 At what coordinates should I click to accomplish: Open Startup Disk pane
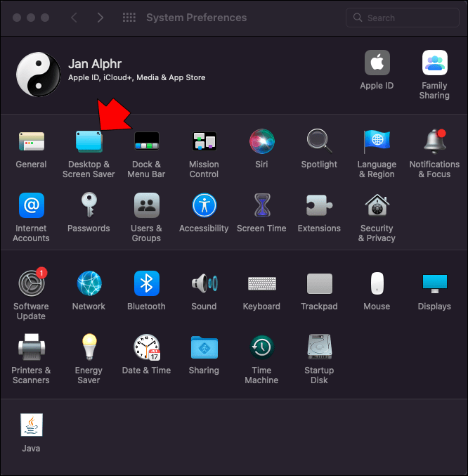[320, 347]
